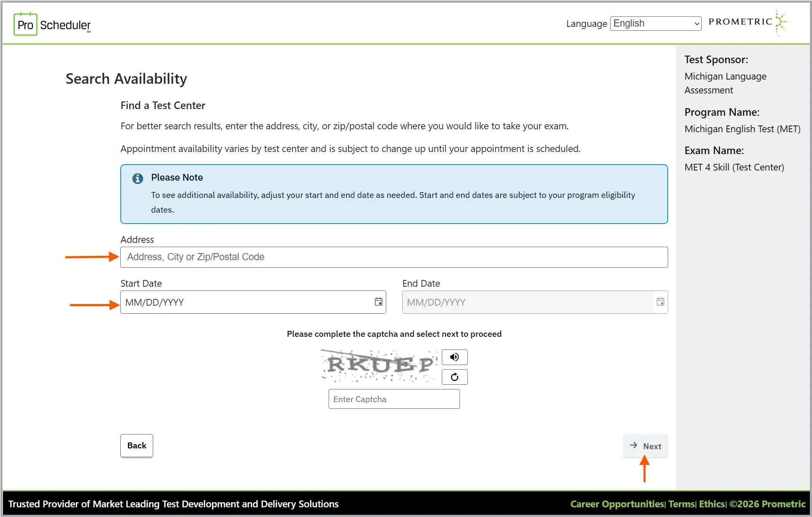The image size is (812, 517).
Task: Click the Enter Captcha field
Action: click(394, 399)
